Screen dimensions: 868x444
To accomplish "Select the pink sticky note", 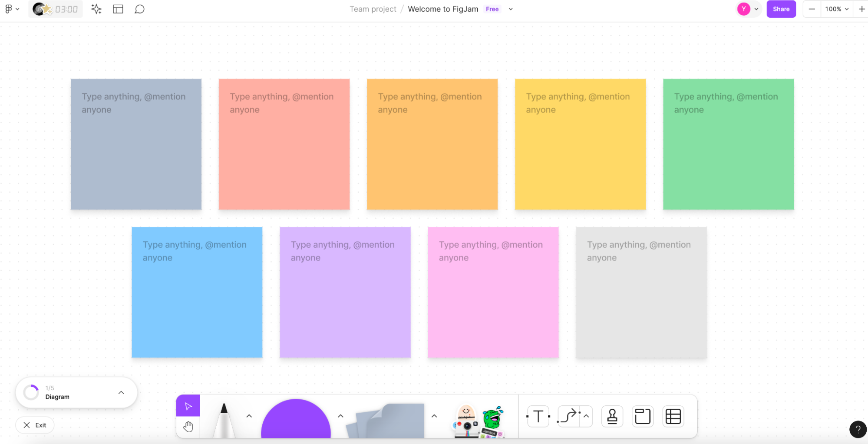I will click(493, 292).
